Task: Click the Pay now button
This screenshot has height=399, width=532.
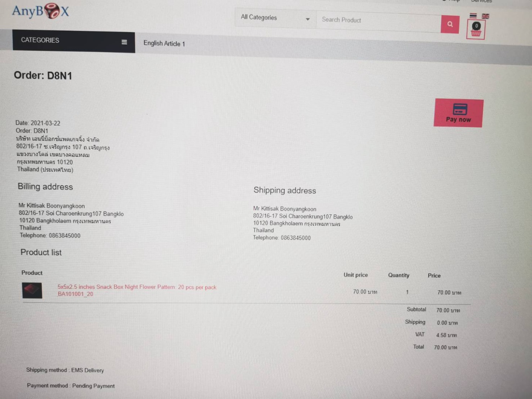Action: coord(458,113)
